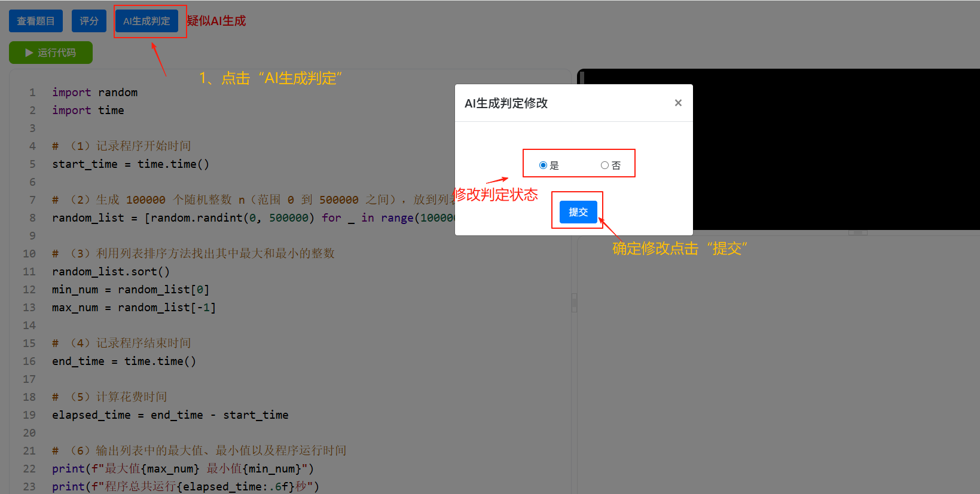Click the 'random_list.sort()' code line
This screenshot has height=494, width=980.
(x=111, y=272)
